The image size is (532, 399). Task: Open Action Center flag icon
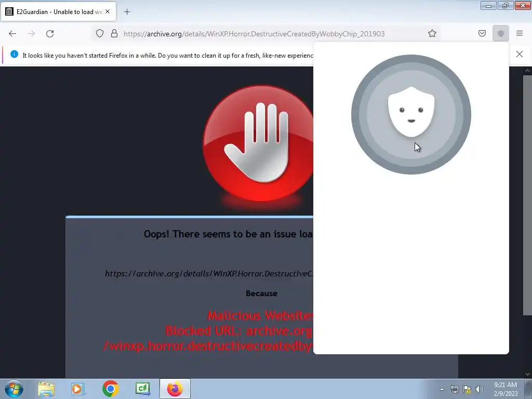click(467, 389)
